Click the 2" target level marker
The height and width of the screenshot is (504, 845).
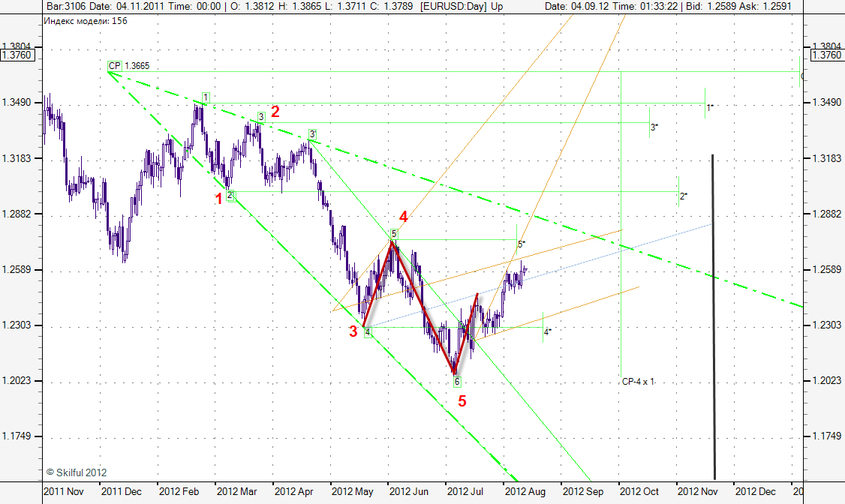[683, 196]
